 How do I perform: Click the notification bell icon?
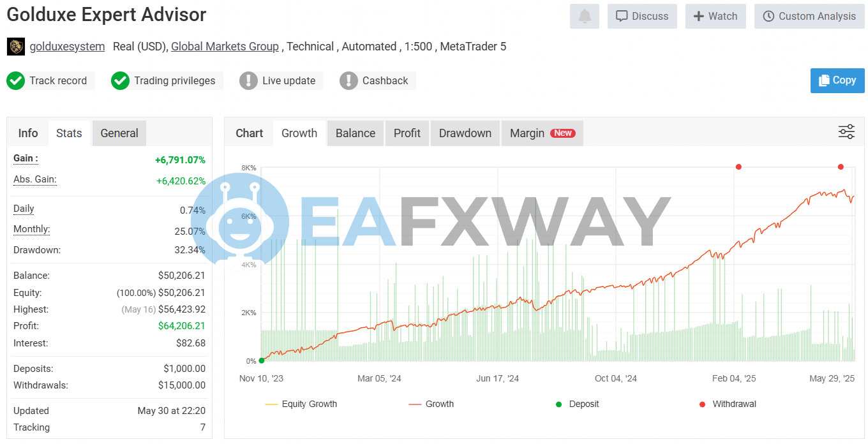tap(584, 17)
